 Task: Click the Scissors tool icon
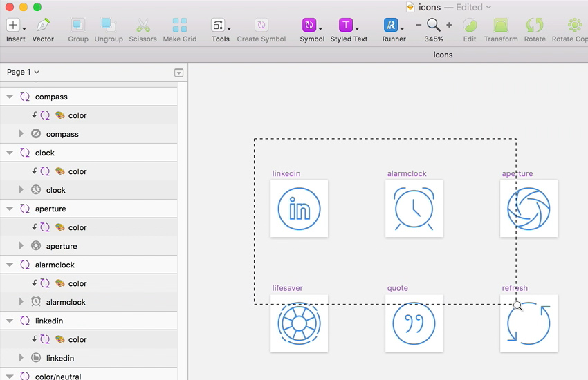click(x=143, y=26)
